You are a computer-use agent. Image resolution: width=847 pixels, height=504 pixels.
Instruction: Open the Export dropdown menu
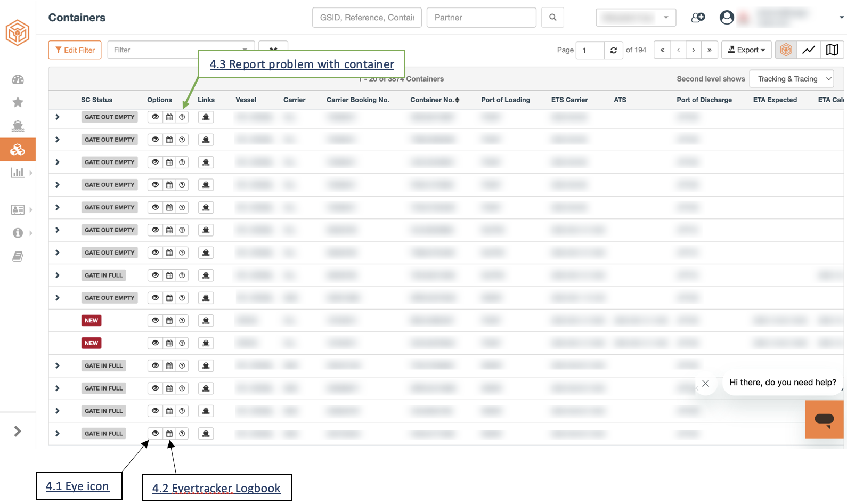(x=746, y=50)
